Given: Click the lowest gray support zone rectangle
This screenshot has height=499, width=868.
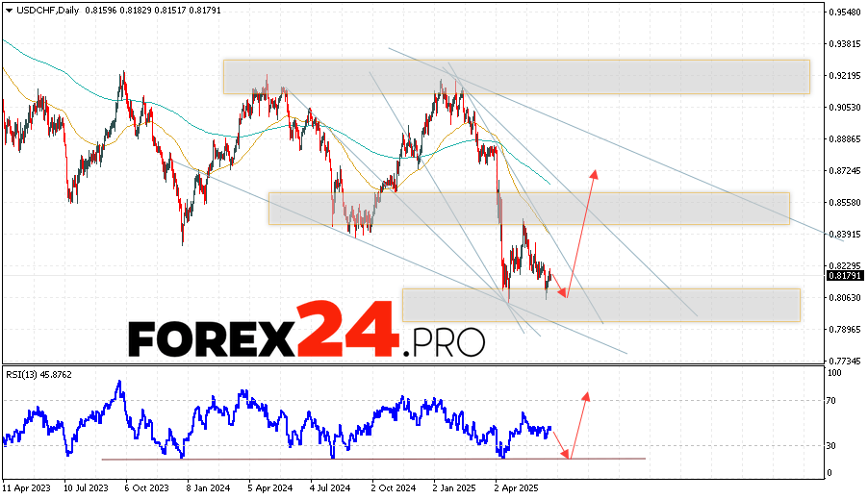Looking at the screenshot, I should point(600,305).
